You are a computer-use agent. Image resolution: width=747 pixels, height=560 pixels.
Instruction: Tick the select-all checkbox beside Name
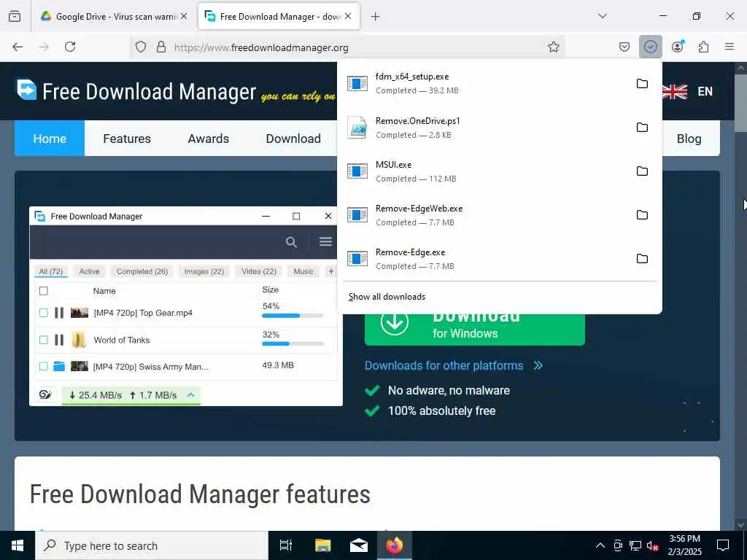(43, 291)
